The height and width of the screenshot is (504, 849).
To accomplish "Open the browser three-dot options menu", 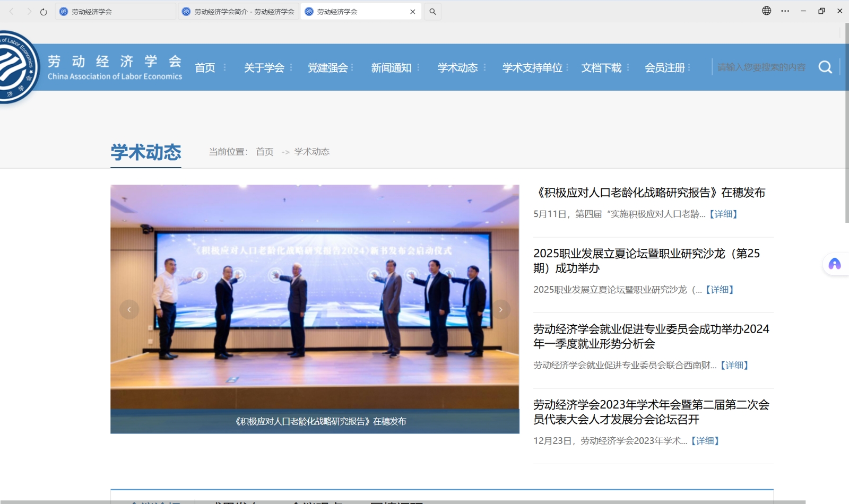I will pyautogui.click(x=785, y=11).
